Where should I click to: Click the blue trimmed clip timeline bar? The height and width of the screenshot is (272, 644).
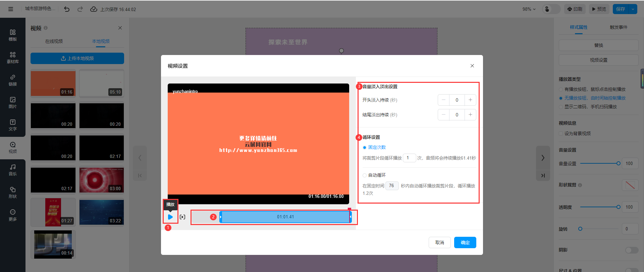click(x=285, y=217)
